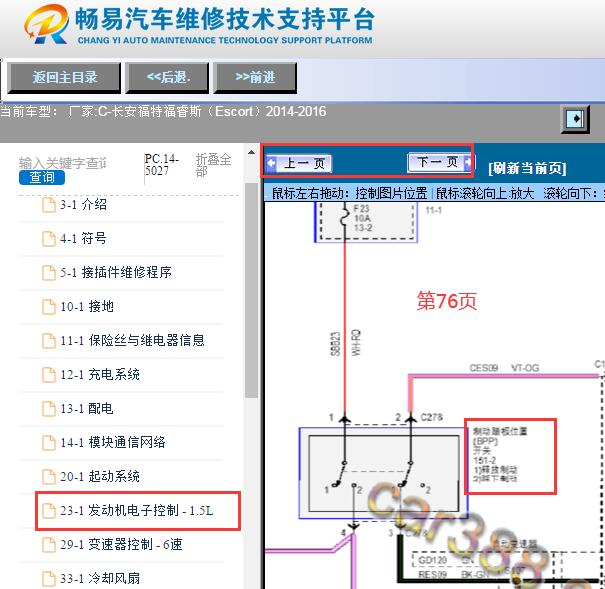
Task: Click the brake pedal position switch diagram block
Action: pyautogui.click(x=384, y=473)
